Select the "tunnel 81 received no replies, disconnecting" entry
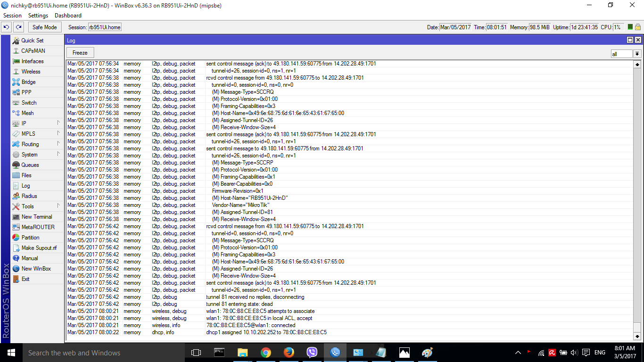Screen dimensions: 644x362 (349, 297)
